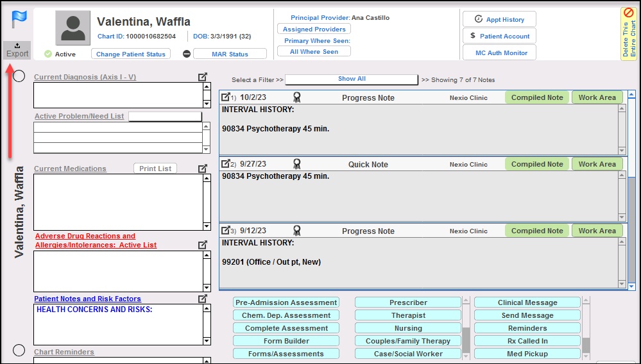Click signature ribbon icon on 9/27/23 note
This screenshot has width=641, height=364.
tap(296, 164)
